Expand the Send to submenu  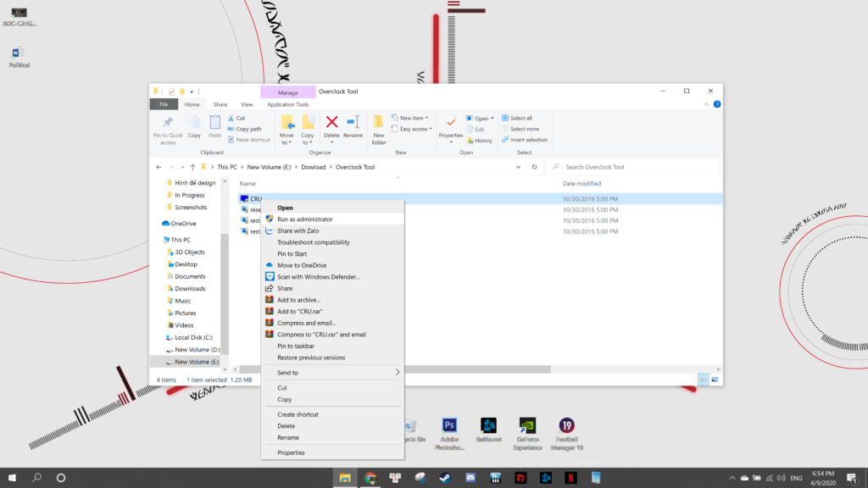(x=332, y=373)
